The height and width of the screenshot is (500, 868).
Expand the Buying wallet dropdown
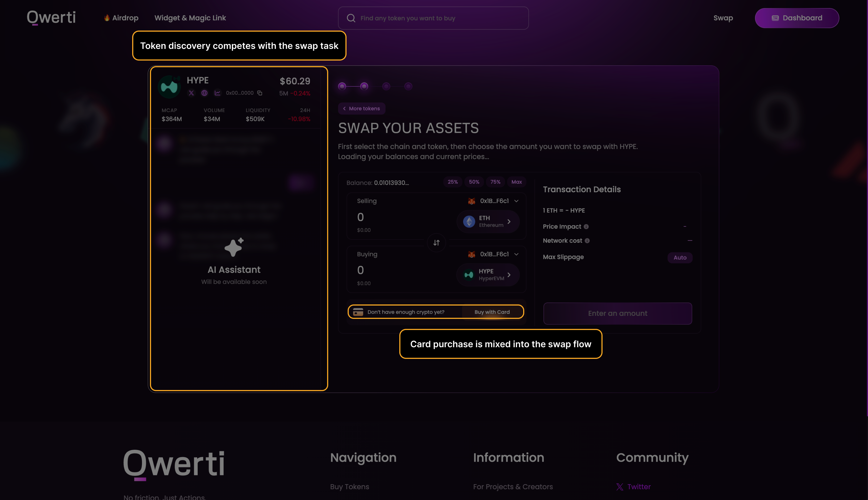[x=516, y=254]
